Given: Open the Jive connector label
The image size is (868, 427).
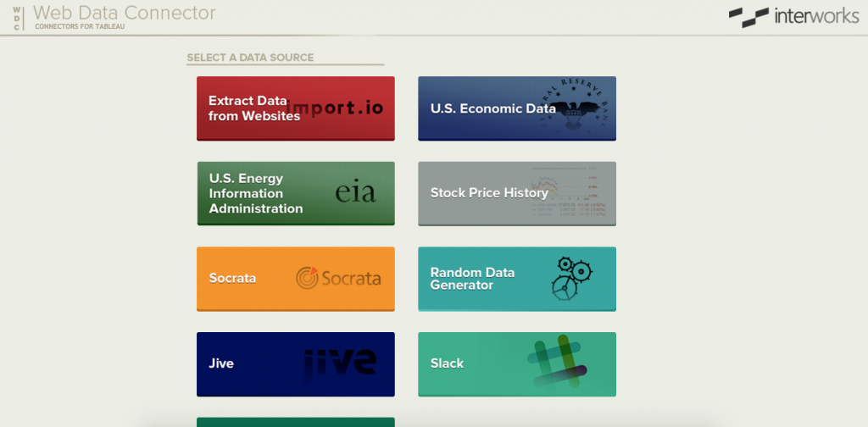Looking at the screenshot, I should [221, 363].
